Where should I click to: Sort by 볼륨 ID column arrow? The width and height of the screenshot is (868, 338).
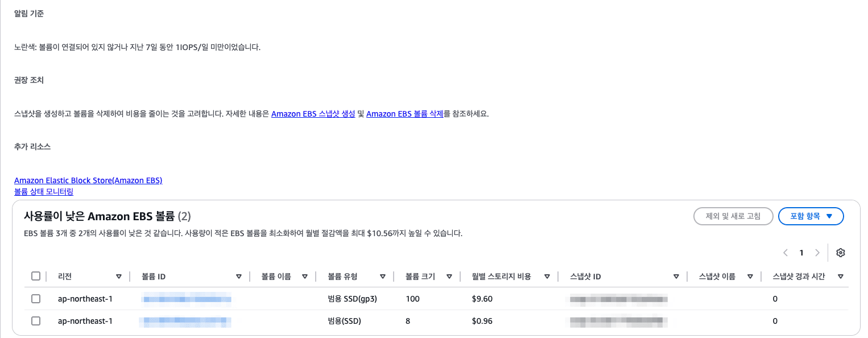239,277
